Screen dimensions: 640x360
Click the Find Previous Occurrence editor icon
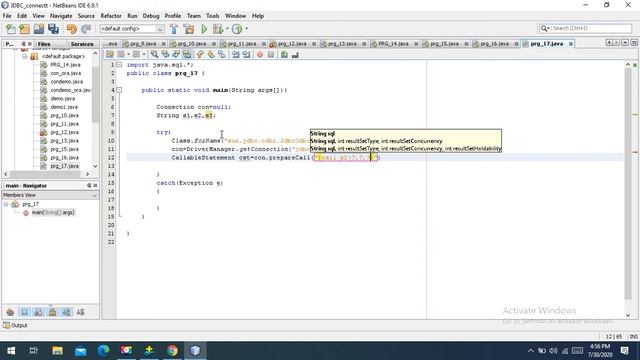(x=165, y=54)
